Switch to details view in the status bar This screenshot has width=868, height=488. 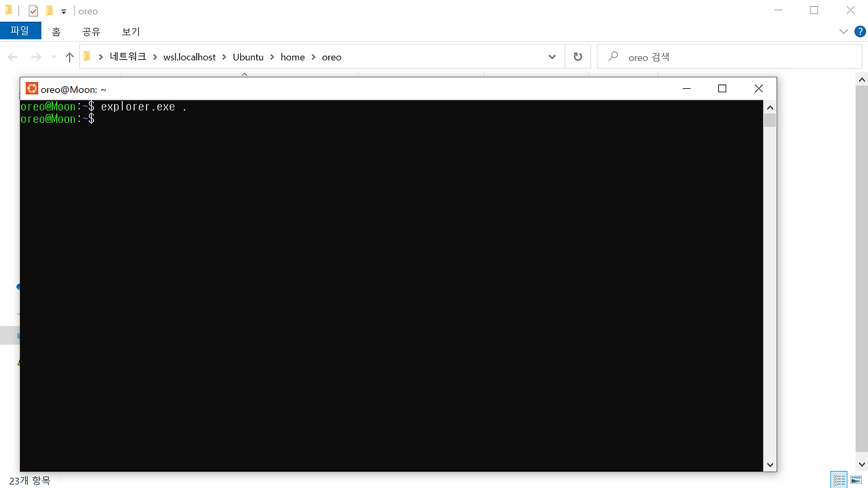(838, 479)
